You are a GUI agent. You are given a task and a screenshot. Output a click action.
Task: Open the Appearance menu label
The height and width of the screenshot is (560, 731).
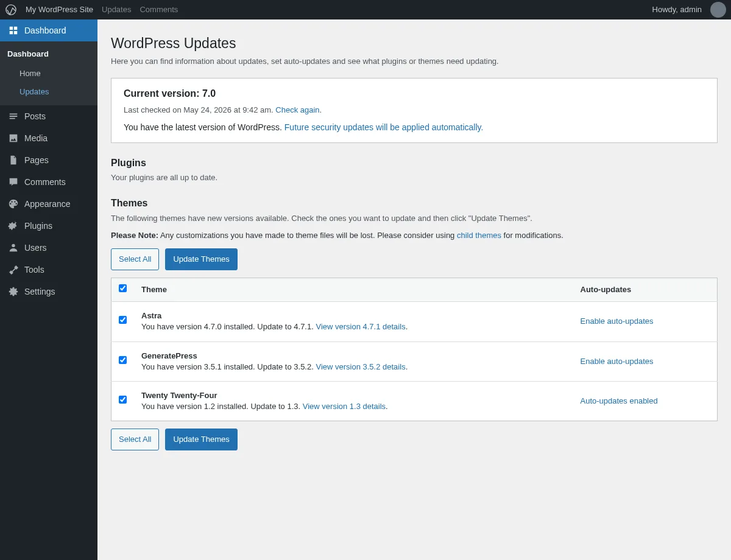coord(48,204)
